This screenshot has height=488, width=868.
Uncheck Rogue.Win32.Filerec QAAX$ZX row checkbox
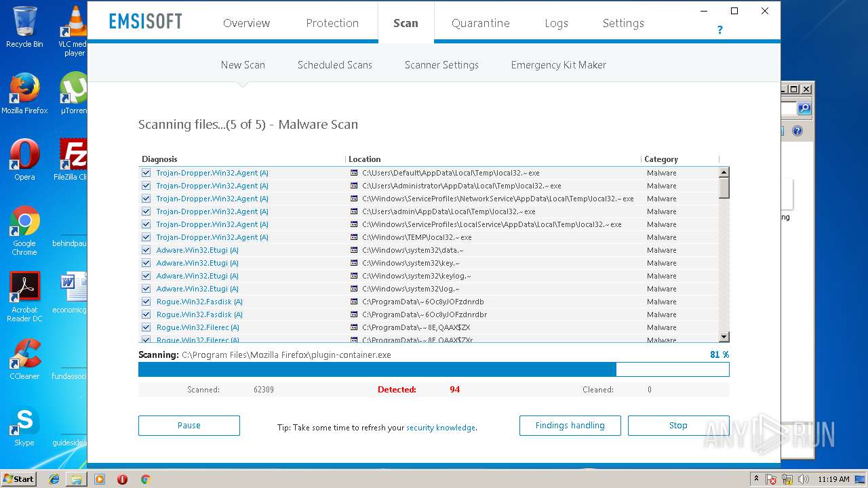click(146, 327)
